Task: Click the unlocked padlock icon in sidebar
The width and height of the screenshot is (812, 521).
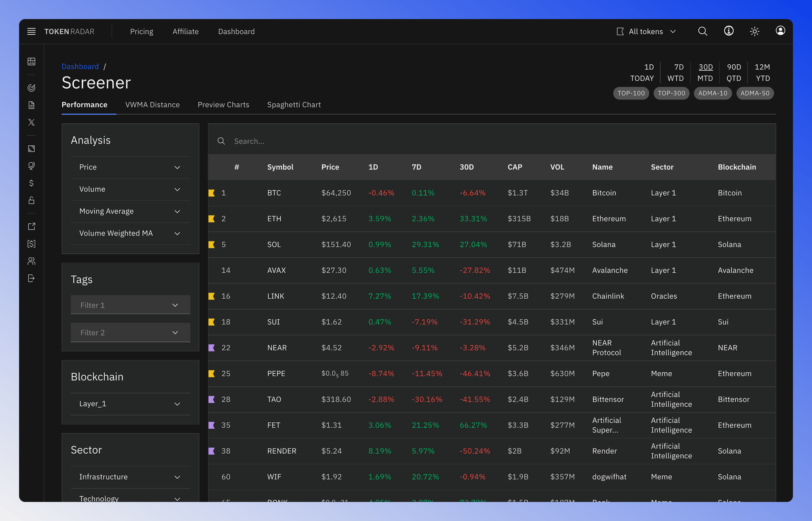Action: point(31,200)
